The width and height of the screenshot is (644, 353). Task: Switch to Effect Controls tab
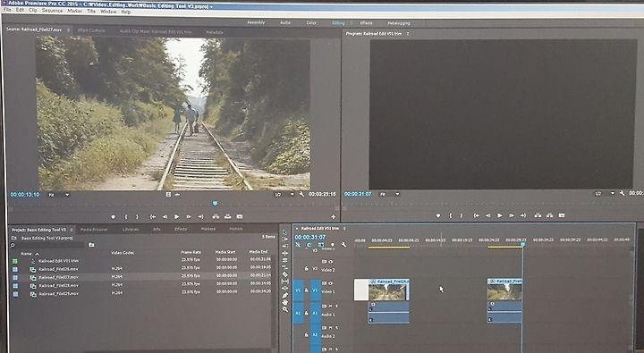tap(91, 30)
